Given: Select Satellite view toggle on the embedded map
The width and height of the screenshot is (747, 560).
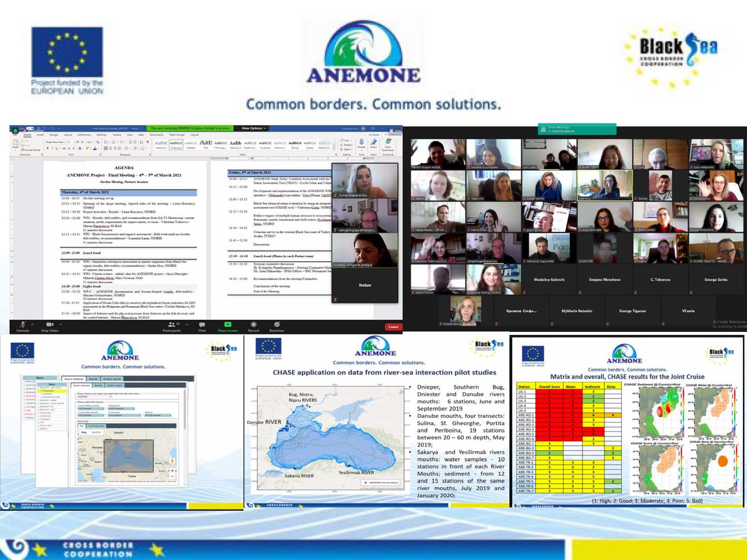Looking at the screenshot, I should (x=96, y=432).
